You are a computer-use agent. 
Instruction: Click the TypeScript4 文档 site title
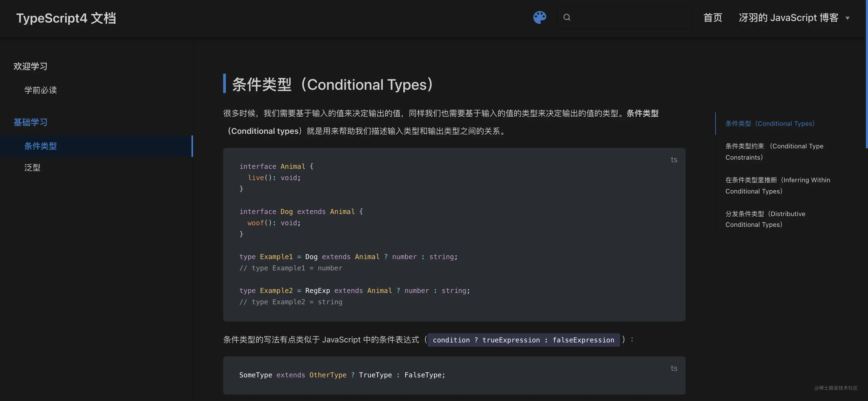click(66, 18)
